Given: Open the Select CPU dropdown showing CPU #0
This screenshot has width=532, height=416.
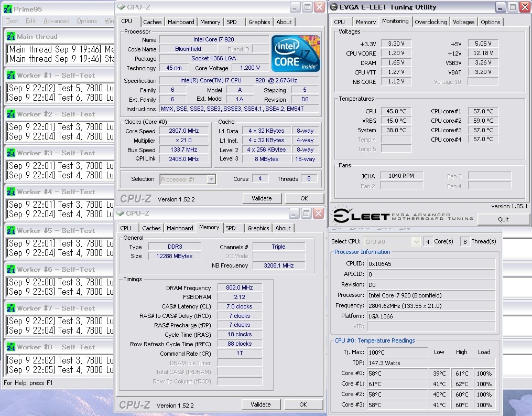Looking at the screenshot, I should pos(416,241).
